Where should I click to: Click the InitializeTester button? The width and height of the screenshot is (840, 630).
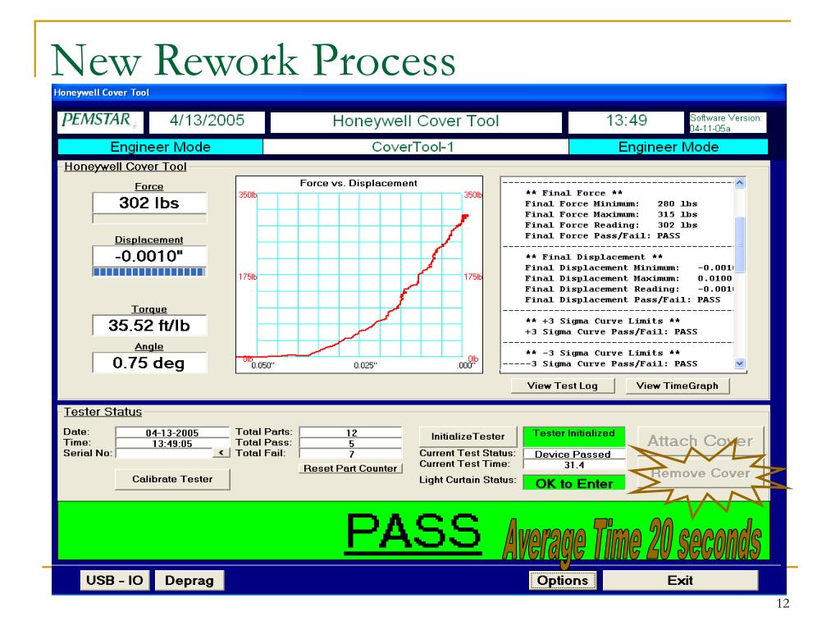pos(468,436)
